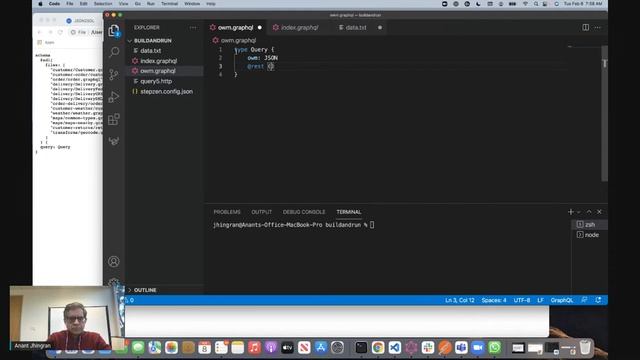
Task: Open Apple TV from the dock
Action: (287, 347)
